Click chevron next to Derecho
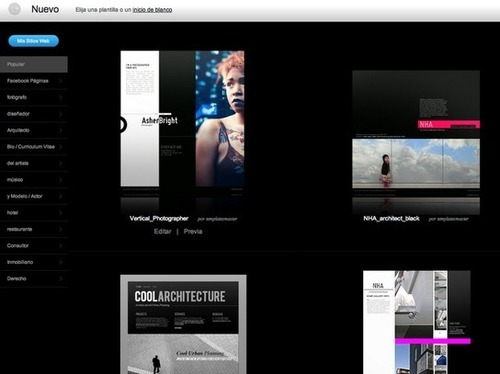 (x=61, y=279)
